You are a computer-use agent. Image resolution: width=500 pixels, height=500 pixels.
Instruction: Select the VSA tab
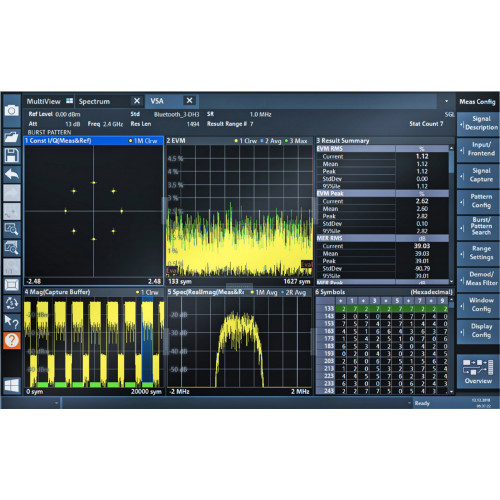tap(157, 101)
